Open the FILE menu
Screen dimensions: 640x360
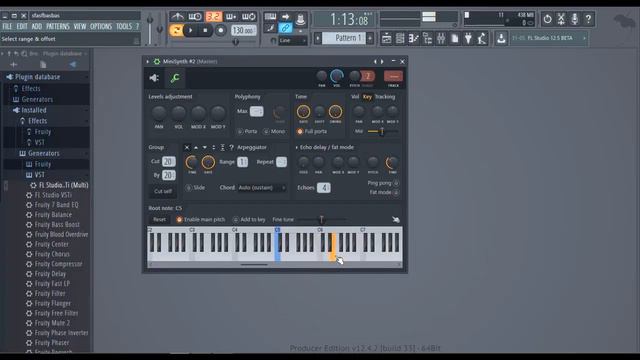point(7,27)
